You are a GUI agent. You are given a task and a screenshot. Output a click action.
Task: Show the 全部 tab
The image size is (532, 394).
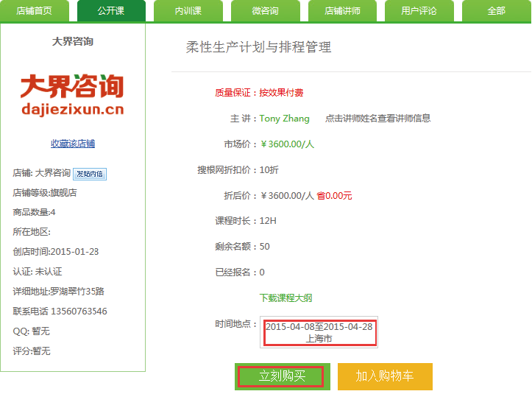point(496,11)
